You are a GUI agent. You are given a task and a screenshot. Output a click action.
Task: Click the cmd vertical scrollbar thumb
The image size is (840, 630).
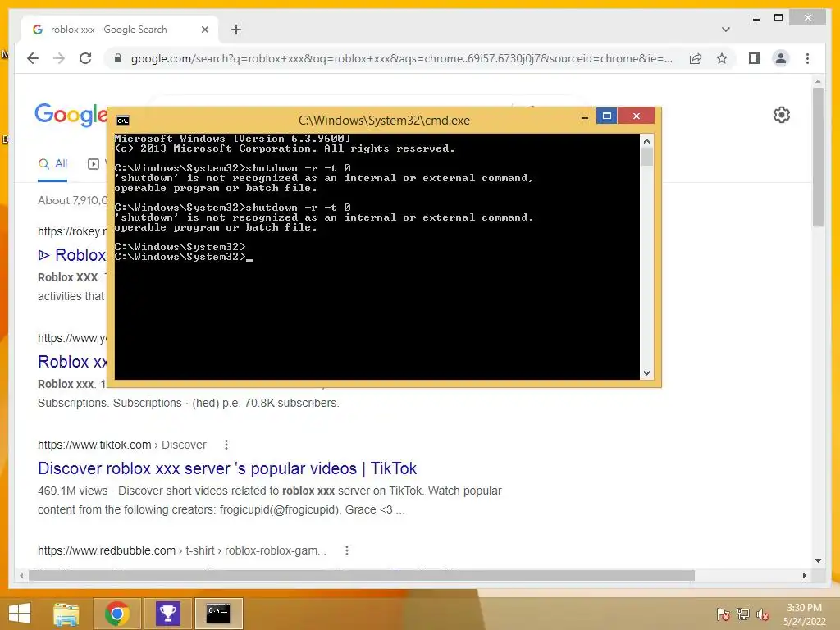(646, 157)
